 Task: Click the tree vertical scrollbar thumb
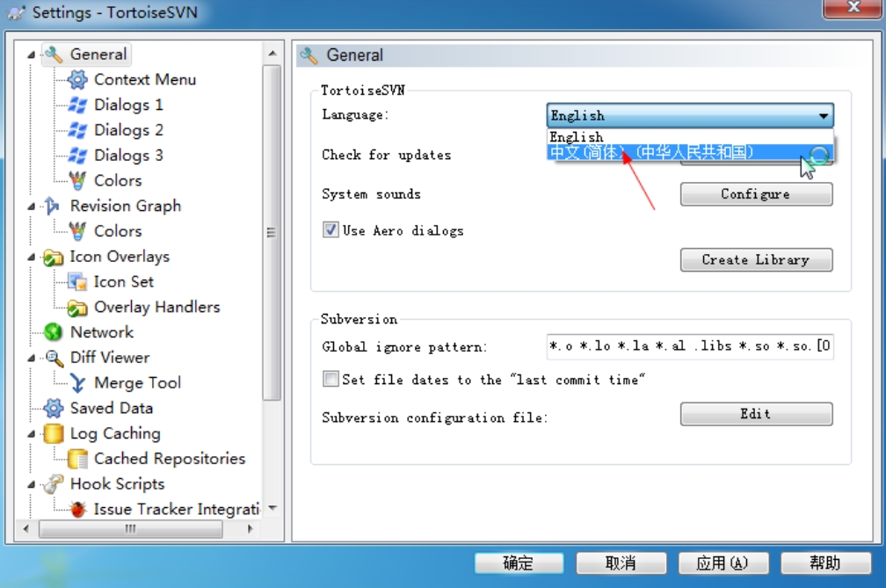tap(272, 232)
